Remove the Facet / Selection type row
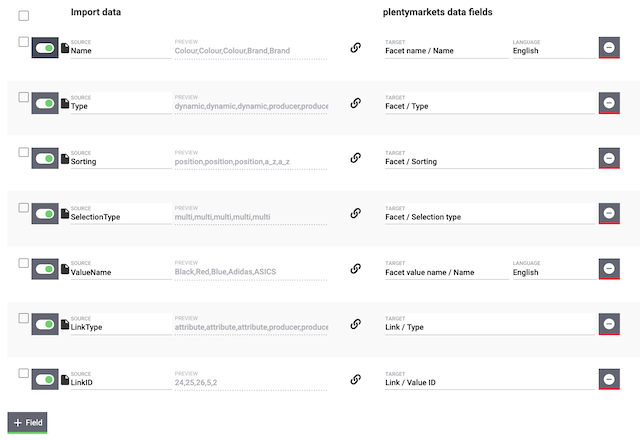 tap(609, 214)
